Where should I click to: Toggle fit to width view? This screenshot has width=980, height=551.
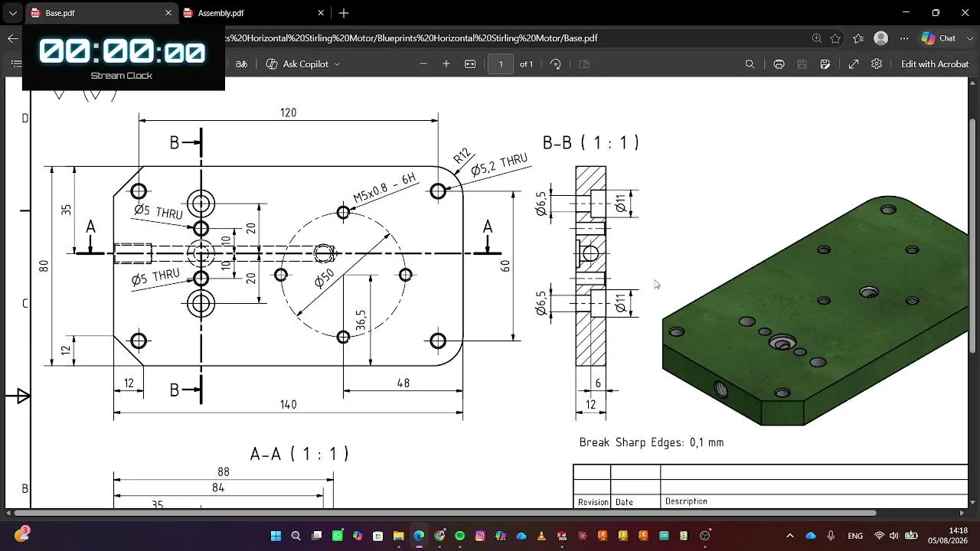pyautogui.click(x=470, y=64)
